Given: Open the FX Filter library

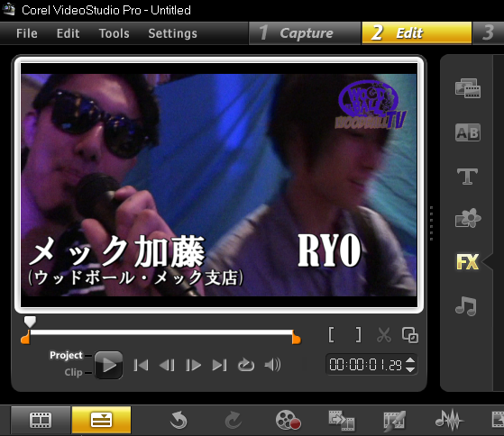Looking at the screenshot, I should coord(468,261).
